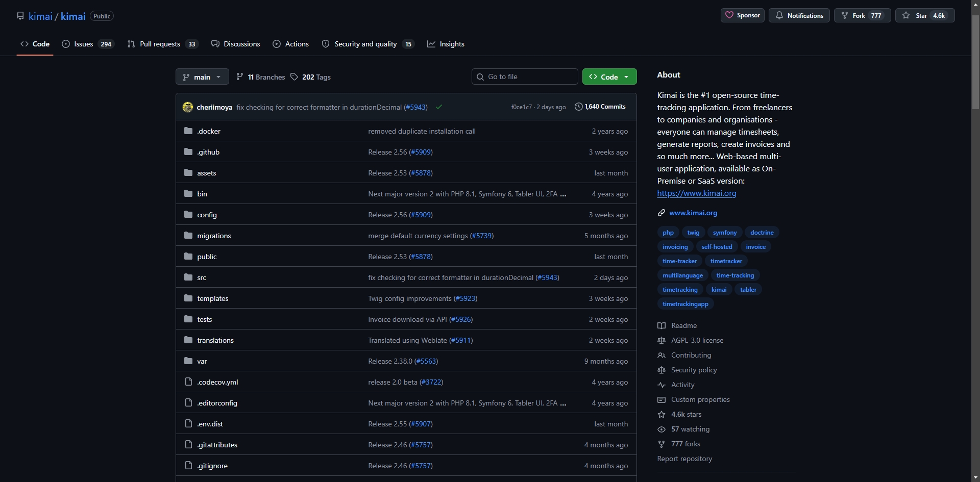Click the .codecov.yml file icon
The image size is (980, 482).
tap(188, 382)
